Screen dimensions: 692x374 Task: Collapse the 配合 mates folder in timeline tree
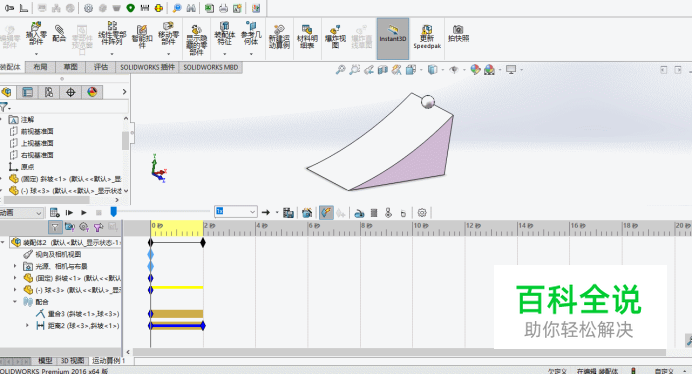tap(15, 302)
